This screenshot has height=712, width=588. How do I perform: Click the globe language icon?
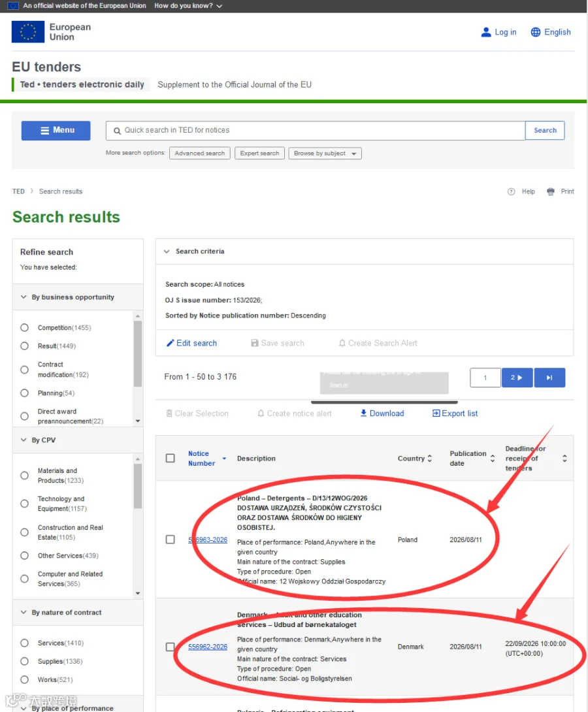coord(536,32)
